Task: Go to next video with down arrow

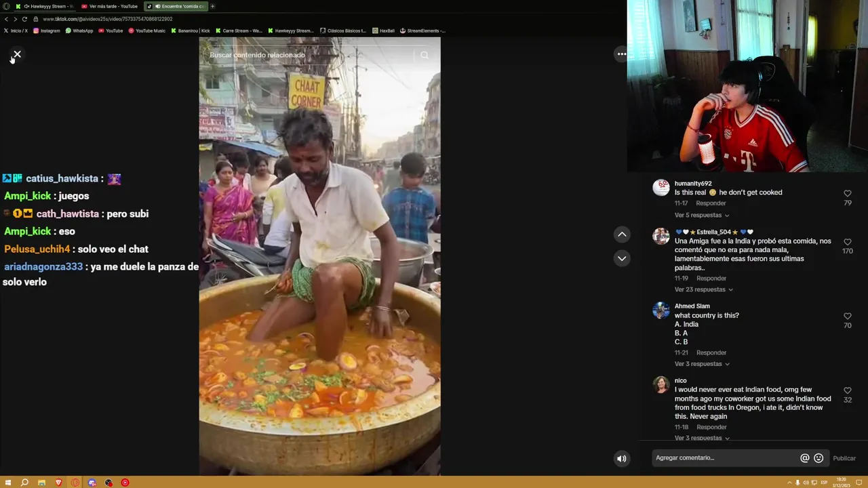Action: (x=622, y=258)
